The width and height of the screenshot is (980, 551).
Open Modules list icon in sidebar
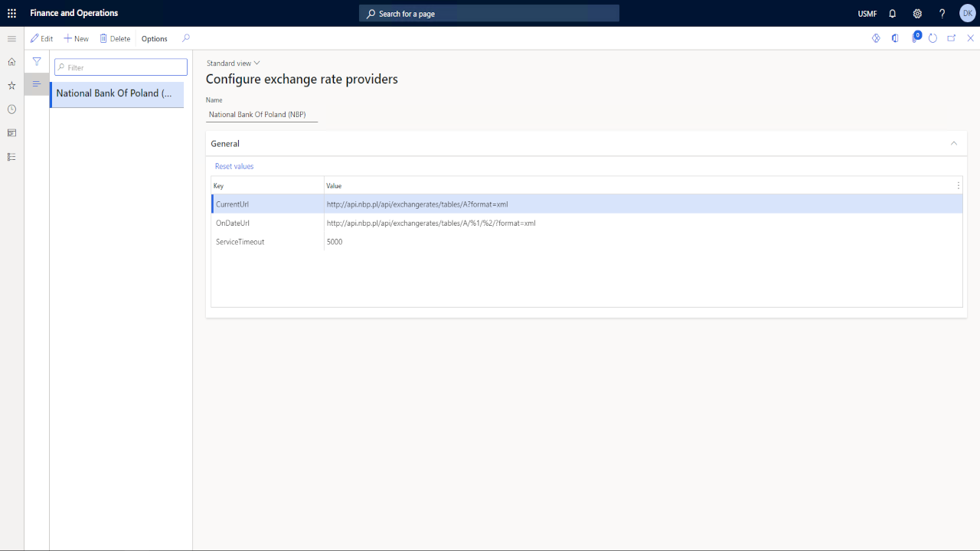click(x=11, y=157)
